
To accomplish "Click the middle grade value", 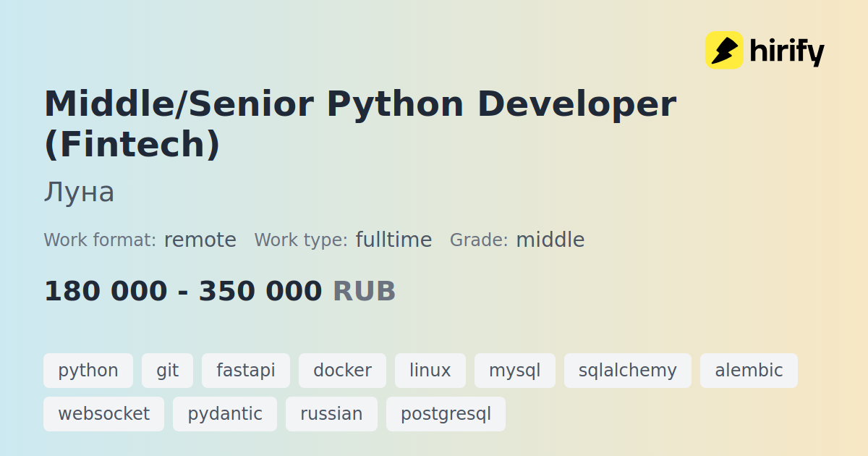I will 550,240.
